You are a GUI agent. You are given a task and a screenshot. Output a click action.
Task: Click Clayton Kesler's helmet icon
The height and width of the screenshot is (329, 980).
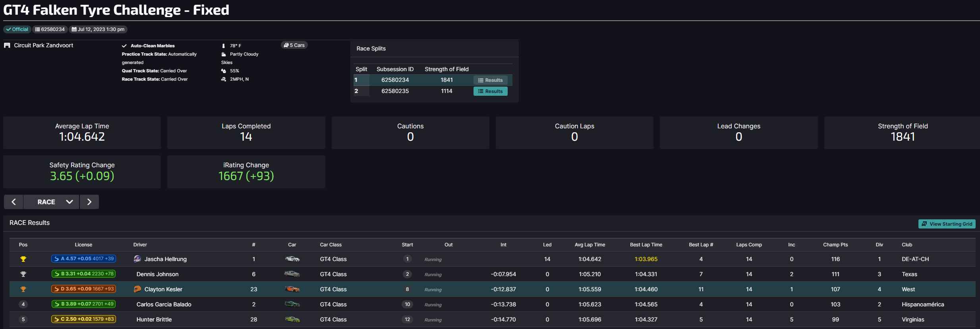(x=137, y=289)
